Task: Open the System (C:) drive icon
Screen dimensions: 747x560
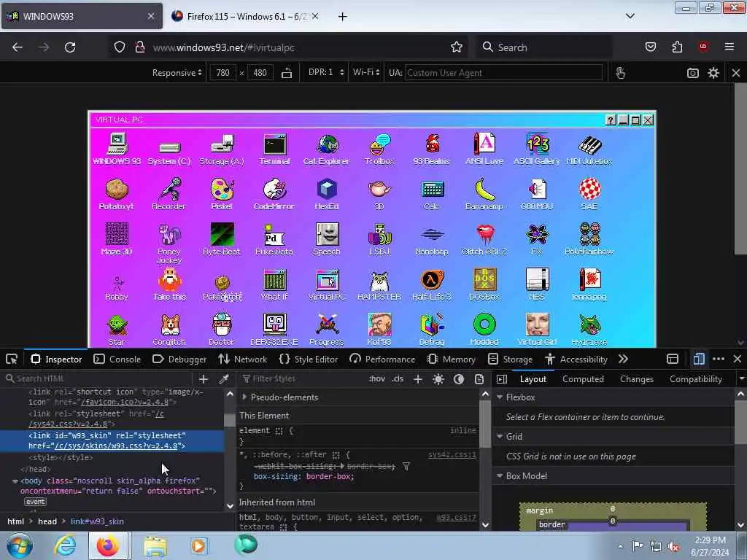Action: [169, 153]
